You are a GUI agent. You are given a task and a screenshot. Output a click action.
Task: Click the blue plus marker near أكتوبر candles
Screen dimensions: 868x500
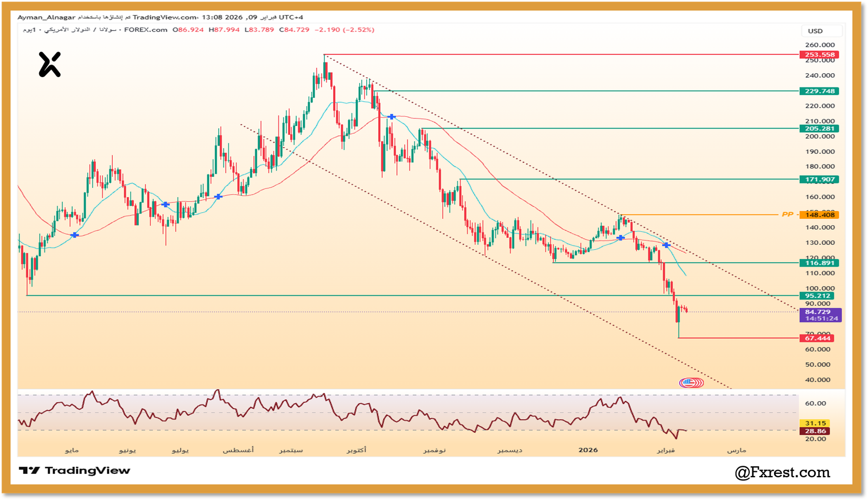(x=392, y=116)
